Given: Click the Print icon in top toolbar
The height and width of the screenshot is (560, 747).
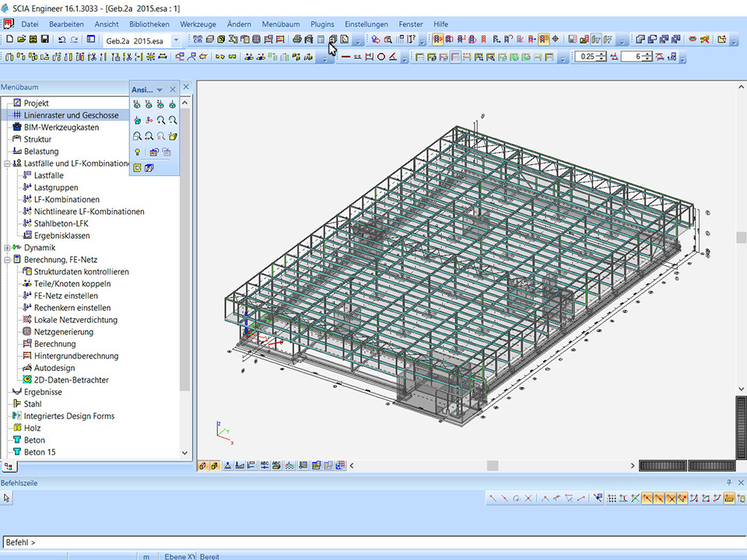Looking at the screenshot, I should 297,39.
